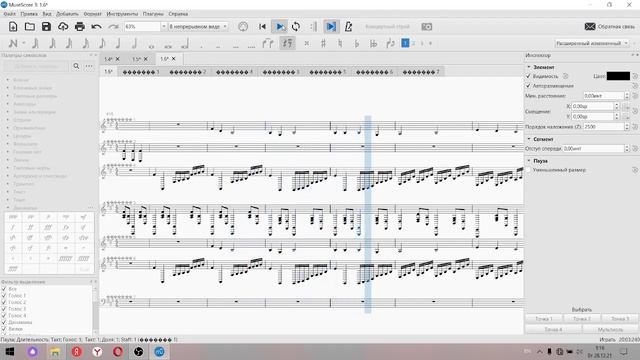Collapse the Элемент section in the inspector
Screen dimensions: 640x360
(529, 67)
